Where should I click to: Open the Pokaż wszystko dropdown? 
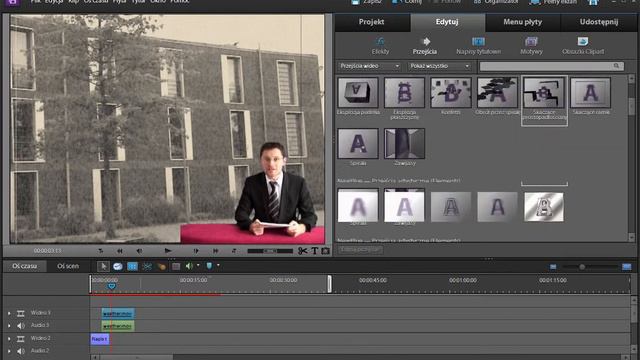point(440,66)
